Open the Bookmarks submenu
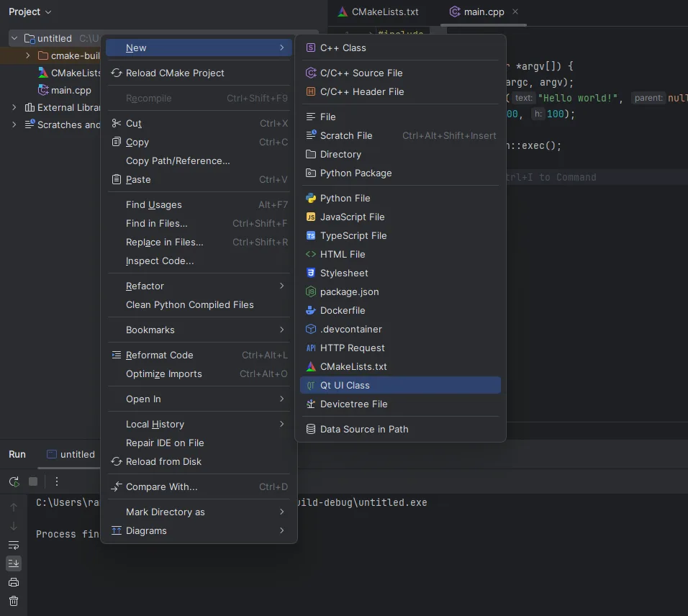Viewport: 688px width, 616px height. pyautogui.click(x=199, y=330)
